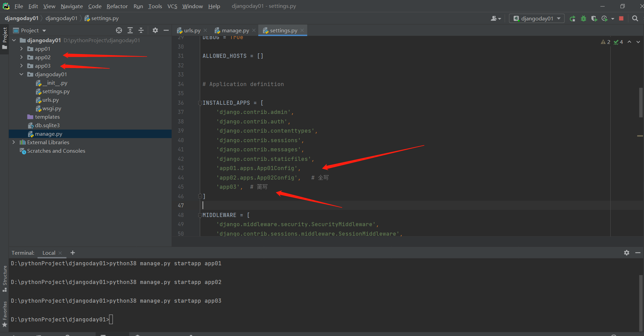The width and height of the screenshot is (644, 336).
Task: Open the Refactor menu
Action: click(x=117, y=6)
